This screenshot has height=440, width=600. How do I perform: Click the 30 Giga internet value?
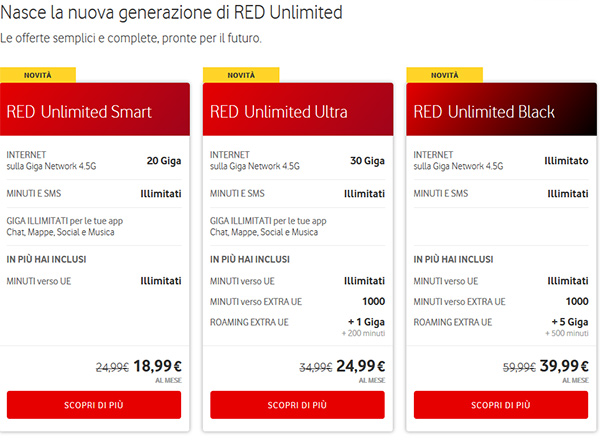tap(367, 161)
